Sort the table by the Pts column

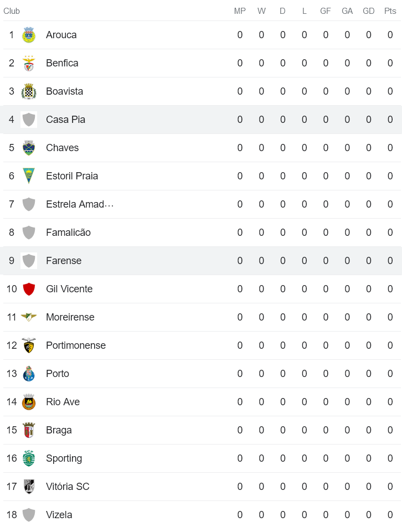click(390, 11)
